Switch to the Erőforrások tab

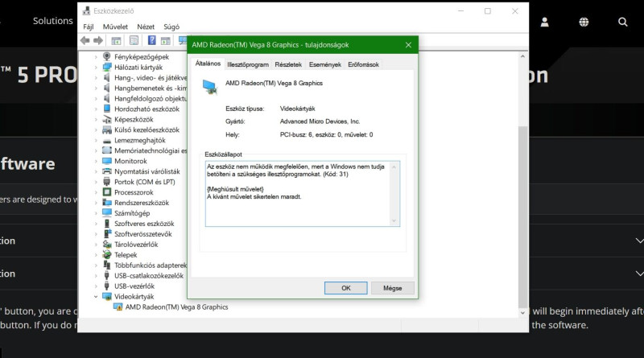pyautogui.click(x=363, y=64)
